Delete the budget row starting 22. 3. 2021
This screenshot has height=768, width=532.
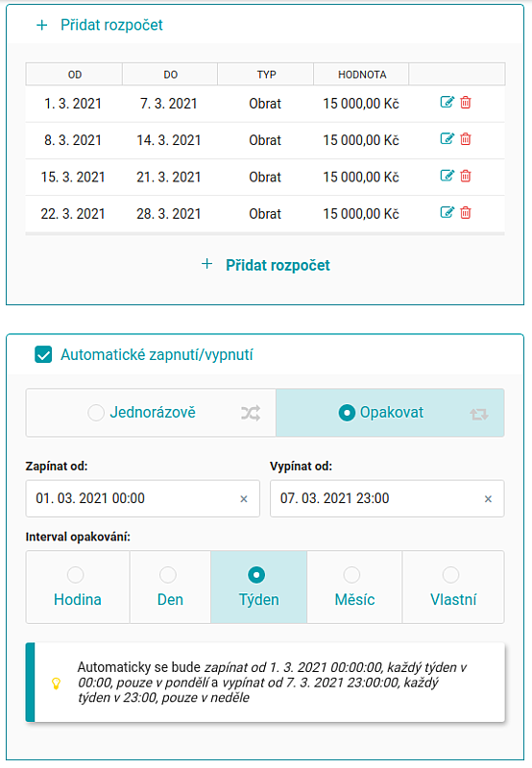click(x=466, y=212)
